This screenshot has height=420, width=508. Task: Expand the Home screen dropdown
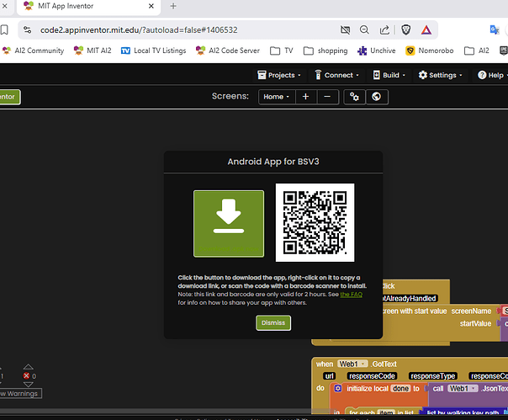pos(277,97)
